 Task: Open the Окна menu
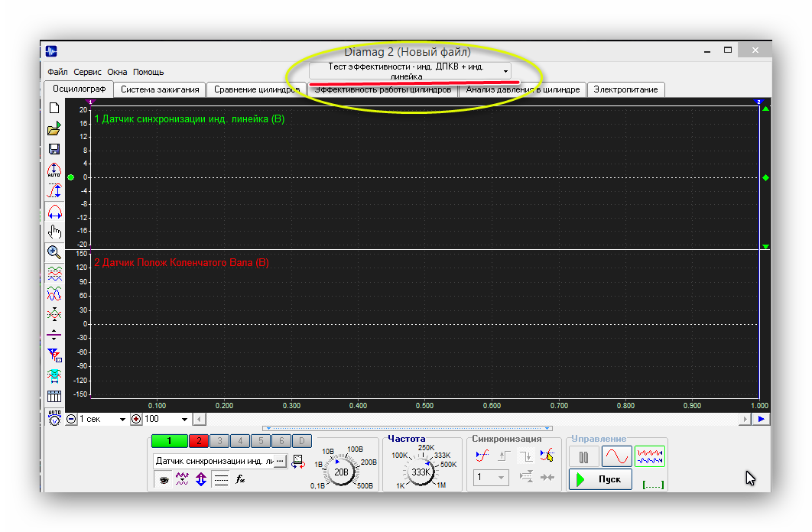[117, 72]
